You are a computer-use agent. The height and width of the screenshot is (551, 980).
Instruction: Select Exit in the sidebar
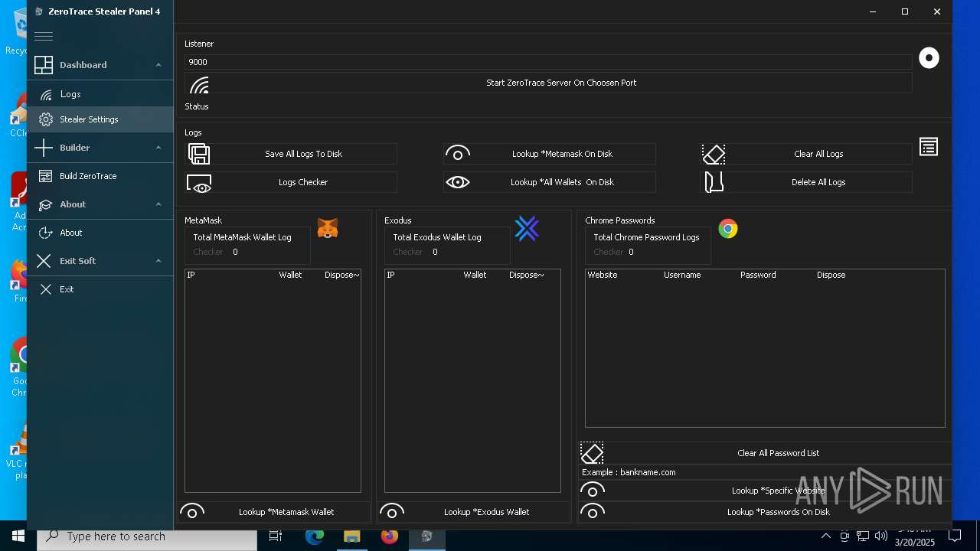click(100, 289)
